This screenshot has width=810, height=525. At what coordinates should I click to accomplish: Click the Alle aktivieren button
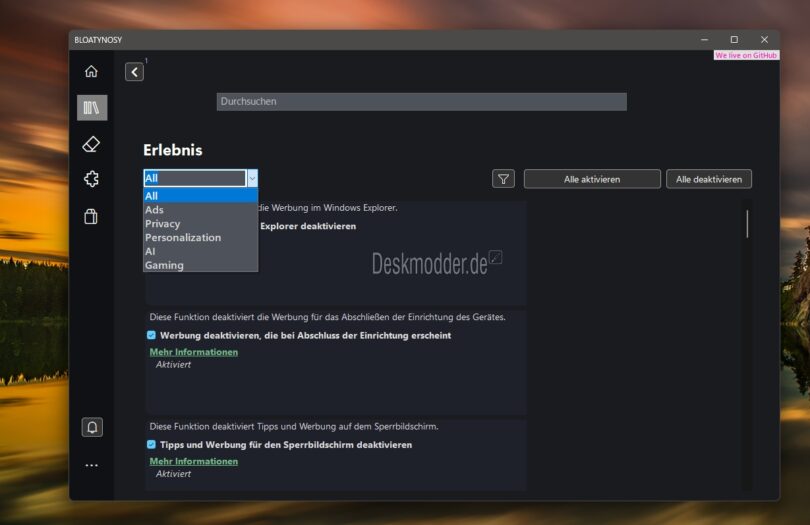coord(592,179)
